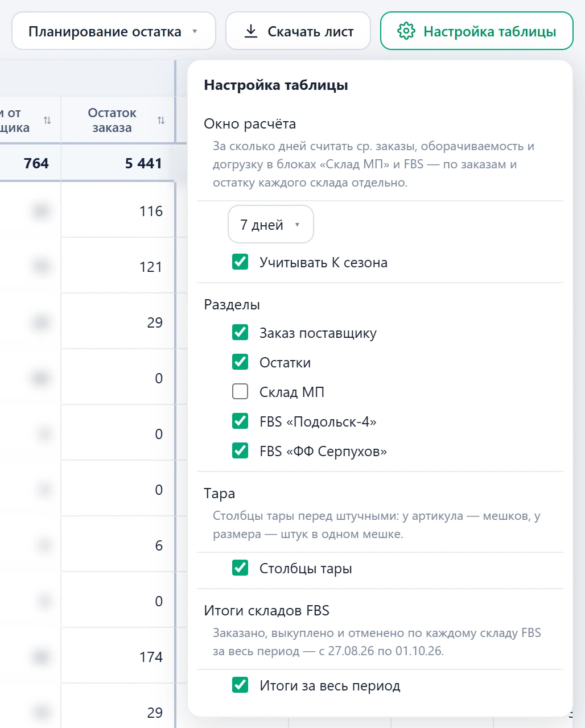Click the Учитывать К сезона label
This screenshot has height=728, width=585.
click(323, 262)
